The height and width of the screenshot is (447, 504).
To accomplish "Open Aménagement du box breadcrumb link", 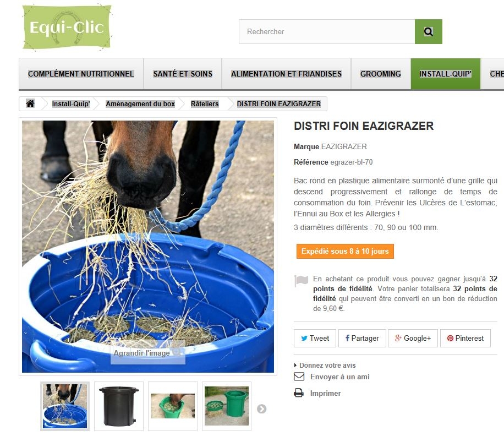I will tap(140, 104).
